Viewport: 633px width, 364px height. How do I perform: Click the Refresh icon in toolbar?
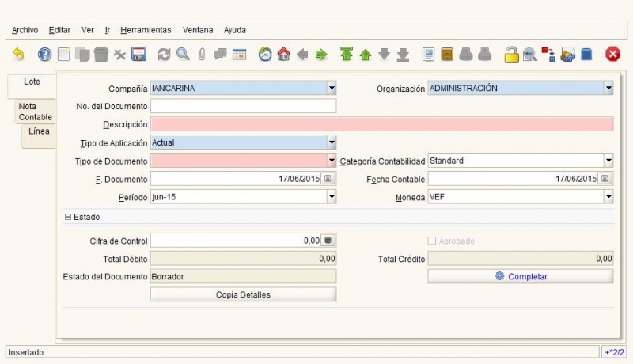coord(165,55)
